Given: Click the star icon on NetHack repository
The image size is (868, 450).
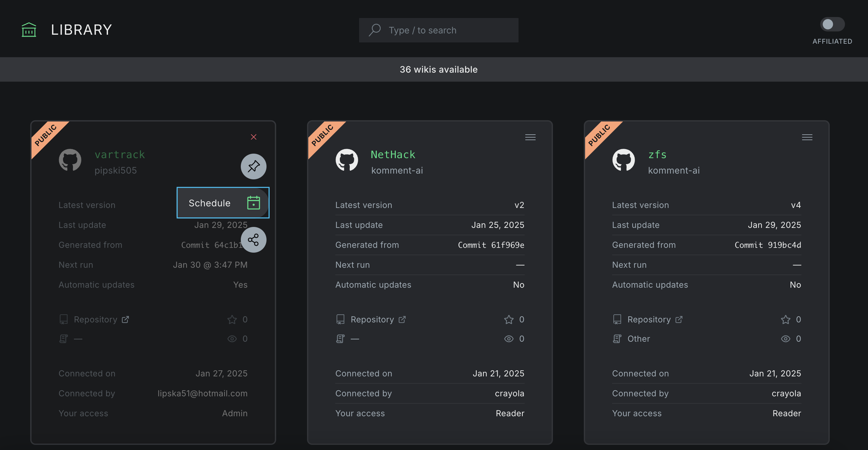Looking at the screenshot, I should click(508, 320).
